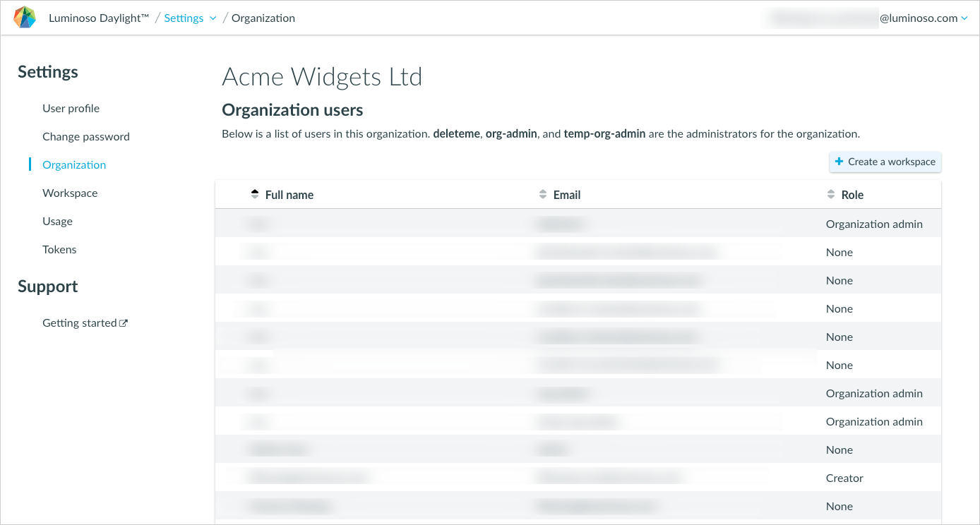View the Usage settings page
The image size is (980, 525).
click(57, 222)
